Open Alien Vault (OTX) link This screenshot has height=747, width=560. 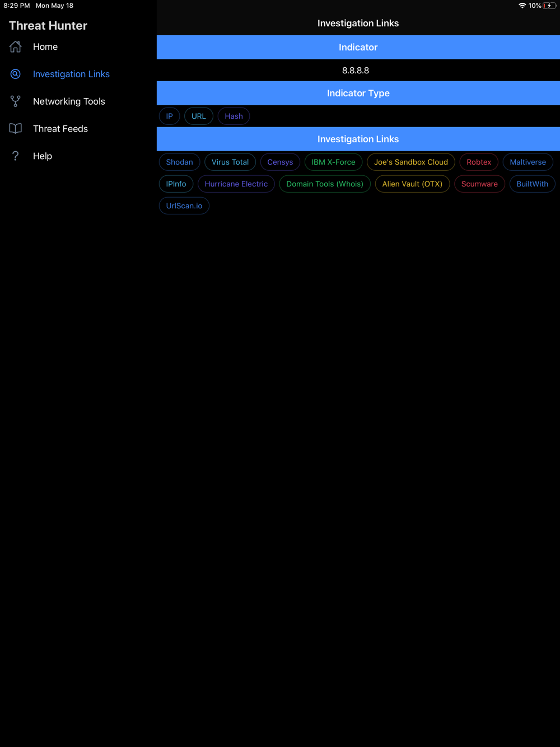[x=412, y=184]
